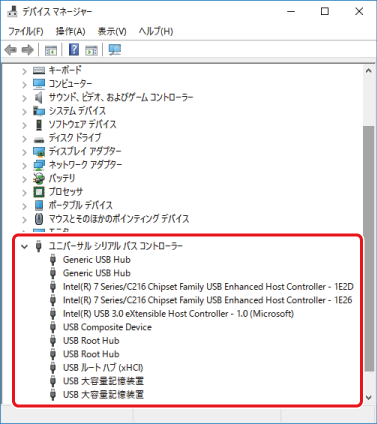
Task: Expand the マウスとそのほかのポインティング デバイス node
Action: click(x=24, y=220)
